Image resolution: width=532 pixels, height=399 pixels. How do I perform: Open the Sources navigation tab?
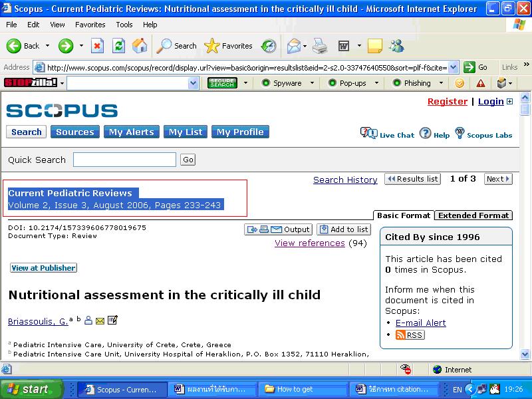(x=75, y=132)
